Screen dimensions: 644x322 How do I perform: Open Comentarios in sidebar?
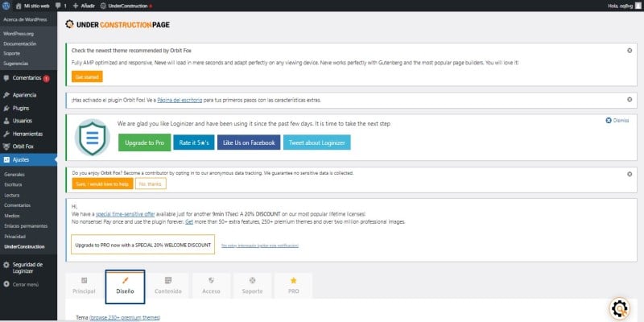click(27, 78)
